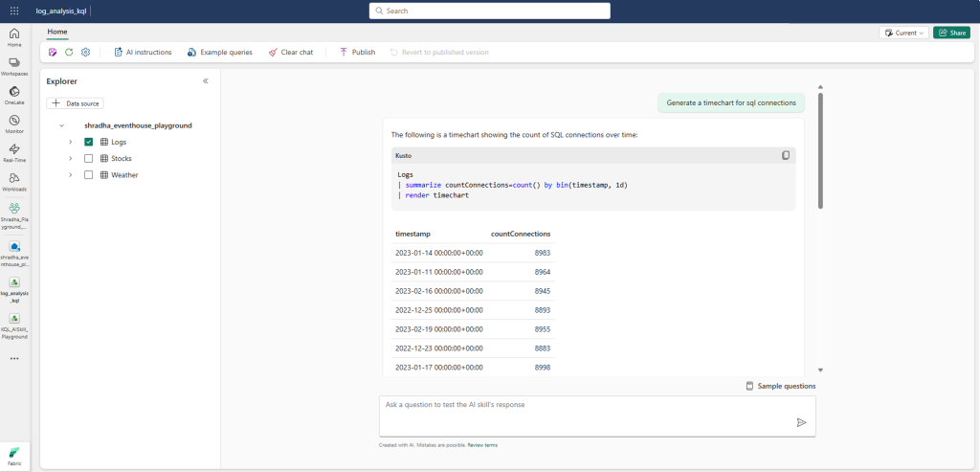Open Workloads in left navigation
980x472 pixels.
(14, 181)
